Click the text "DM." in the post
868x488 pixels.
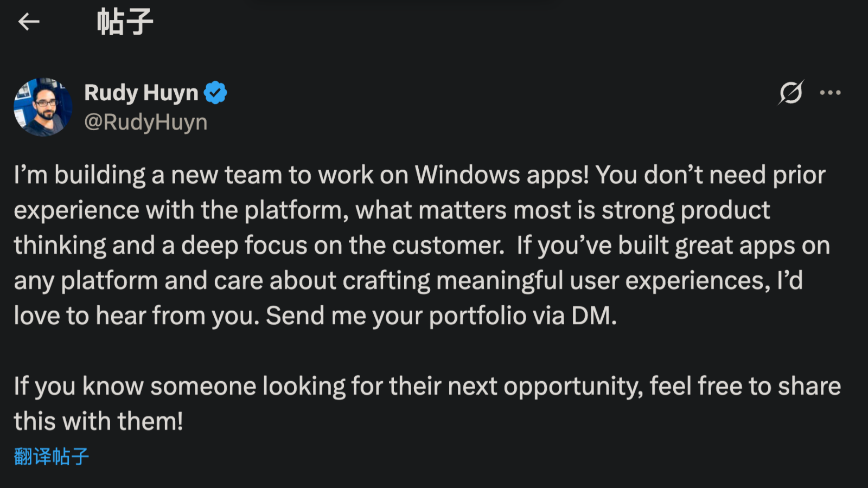point(594,316)
